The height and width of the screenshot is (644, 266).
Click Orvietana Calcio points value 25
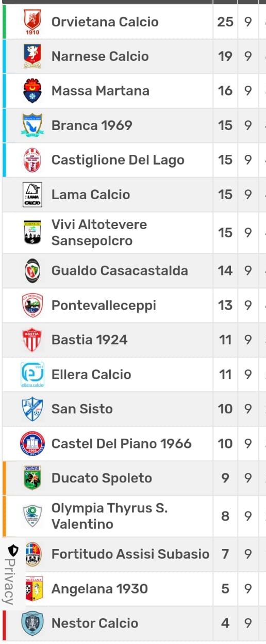click(225, 22)
